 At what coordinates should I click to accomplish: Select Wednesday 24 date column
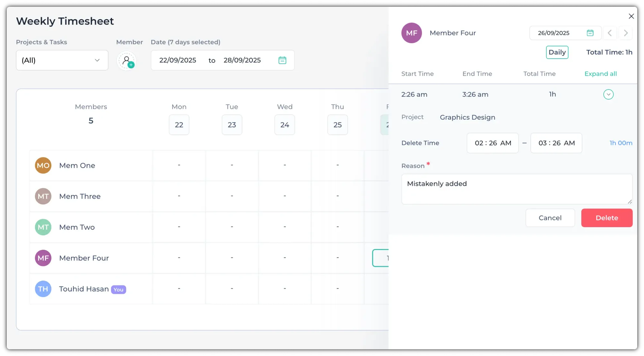(x=285, y=125)
